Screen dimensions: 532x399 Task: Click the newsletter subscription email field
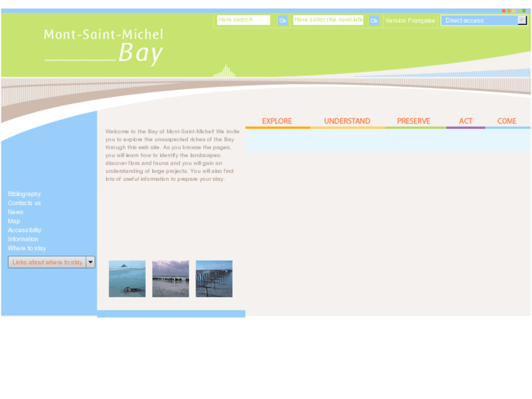point(328,20)
